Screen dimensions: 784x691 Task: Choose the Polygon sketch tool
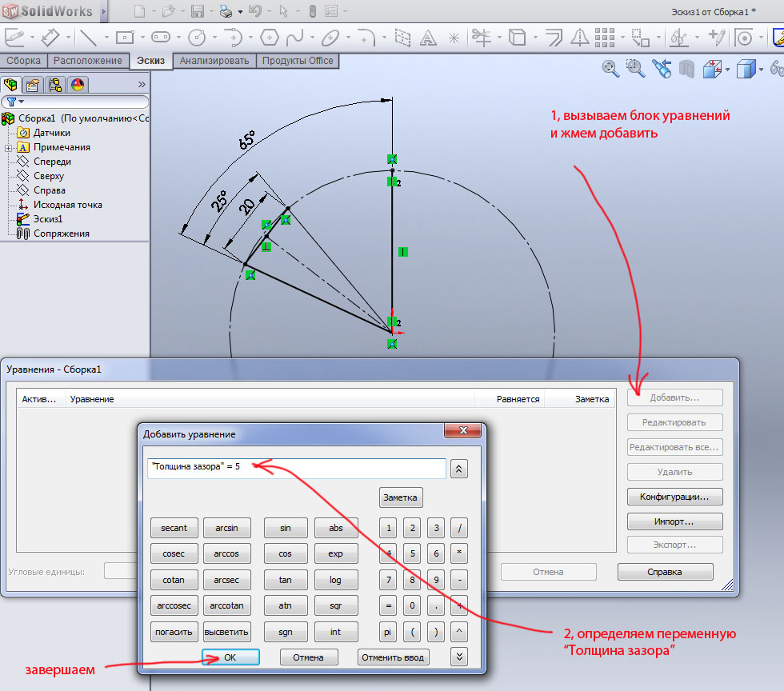pos(270,38)
